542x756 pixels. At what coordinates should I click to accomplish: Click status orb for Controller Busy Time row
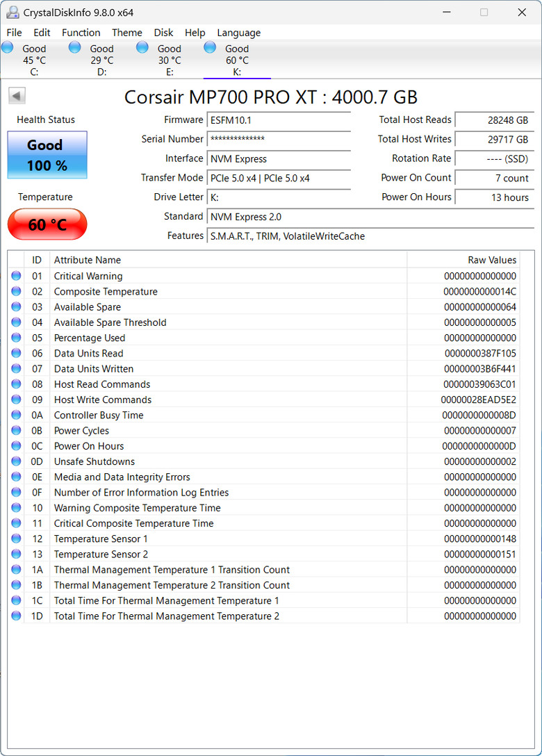17,415
